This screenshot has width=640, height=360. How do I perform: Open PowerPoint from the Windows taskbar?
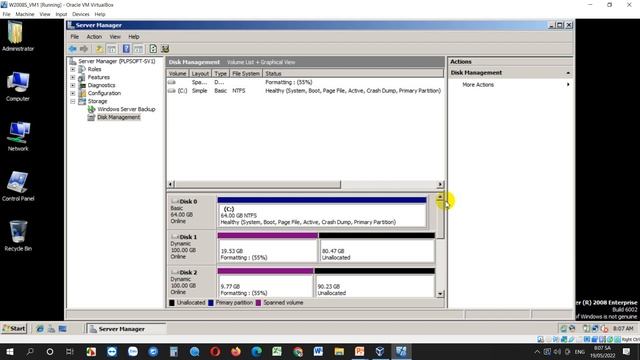[x=360, y=351]
